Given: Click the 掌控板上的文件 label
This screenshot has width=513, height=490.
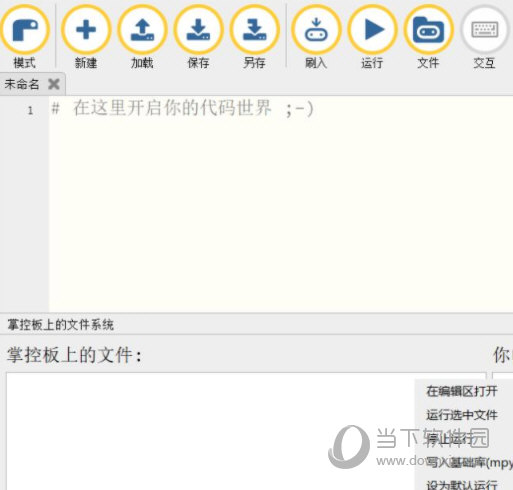Looking at the screenshot, I should tap(74, 355).
